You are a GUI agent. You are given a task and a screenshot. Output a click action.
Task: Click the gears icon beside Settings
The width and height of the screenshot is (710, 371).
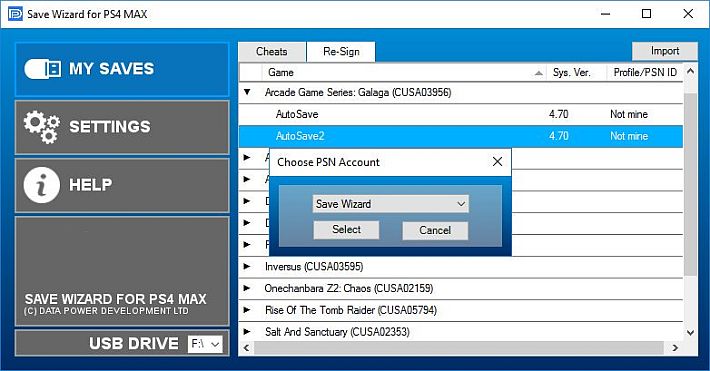(42, 127)
